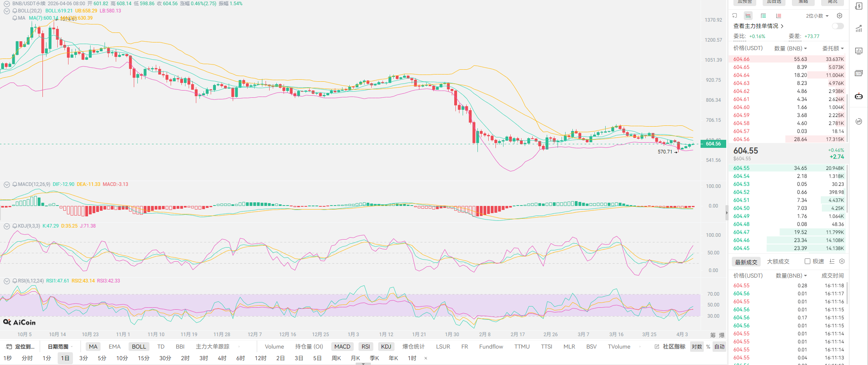Screen dimensions: 868x365
Task: Show only buy orders in order book
Action: pyautogui.click(x=763, y=16)
